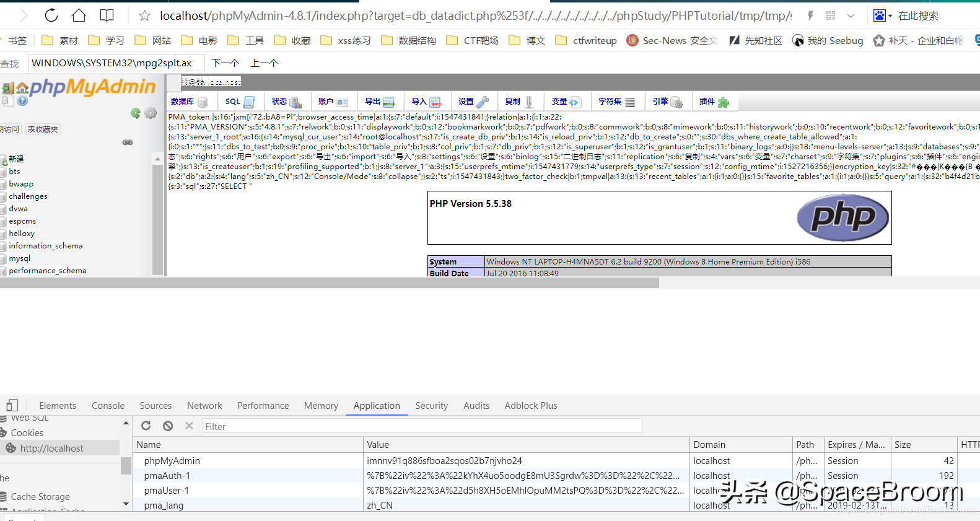980x521 pixels.
Task: Reload the page with the refresh icon
Action: coord(51,15)
